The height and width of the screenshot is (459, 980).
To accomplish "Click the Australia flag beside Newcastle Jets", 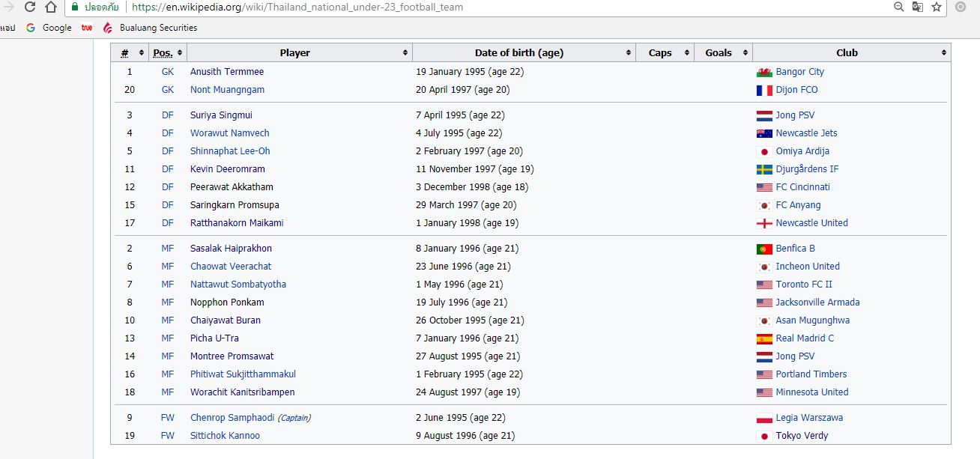I will click(764, 134).
